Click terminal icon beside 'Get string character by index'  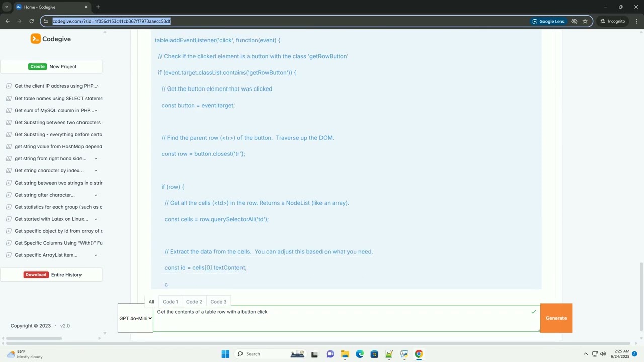click(x=9, y=170)
